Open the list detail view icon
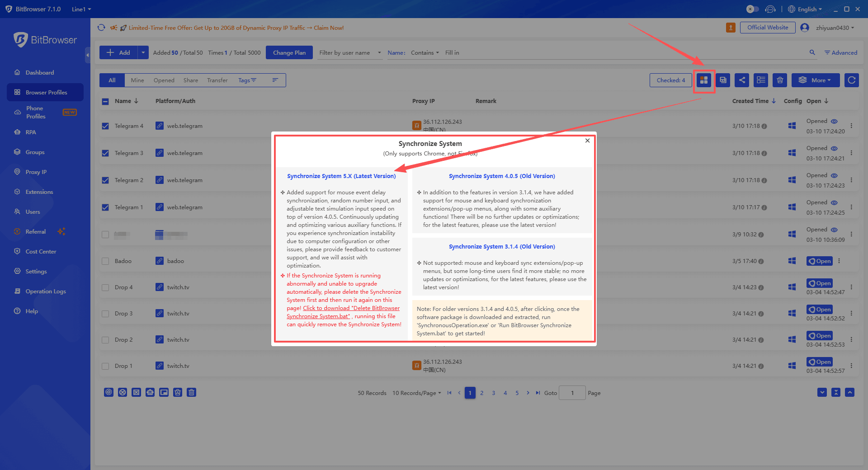Viewport: 868px width, 470px height. [761, 80]
